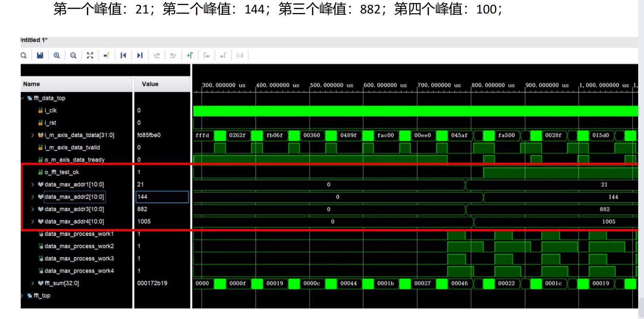Click the 0262f segment on tdata waveform
The image size is (644, 319).
[x=237, y=135]
